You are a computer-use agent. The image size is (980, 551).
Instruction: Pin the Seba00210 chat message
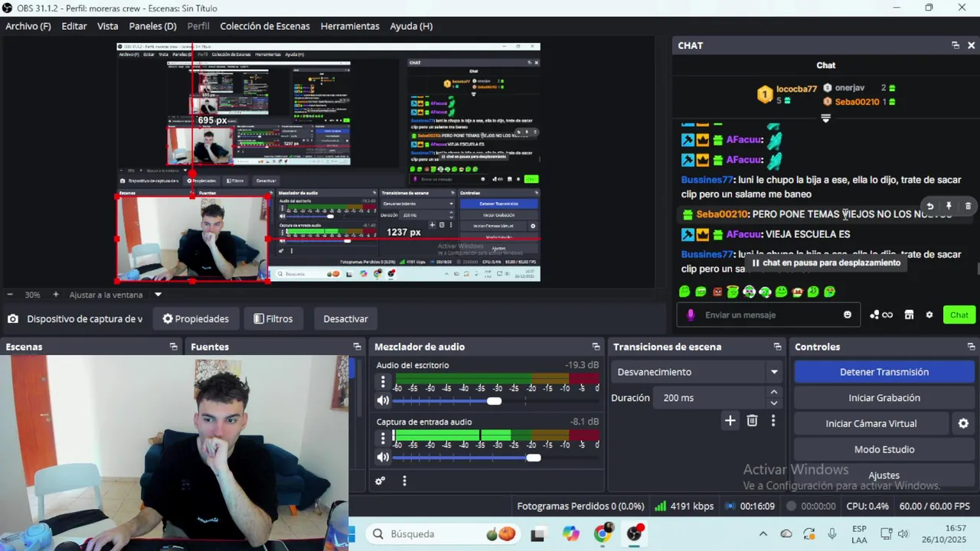949,206
